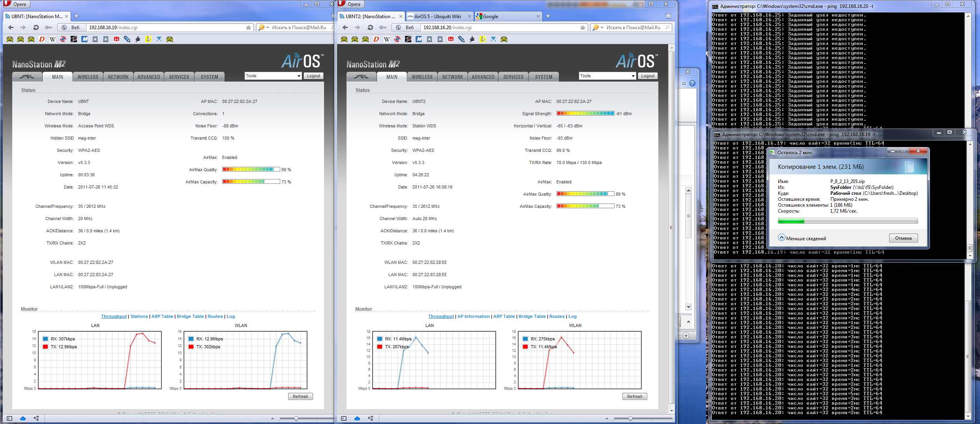This screenshot has height=424, width=980.
Task: Open Tools dropdown on UBNT2 page
Action: (x=607, y=76)
